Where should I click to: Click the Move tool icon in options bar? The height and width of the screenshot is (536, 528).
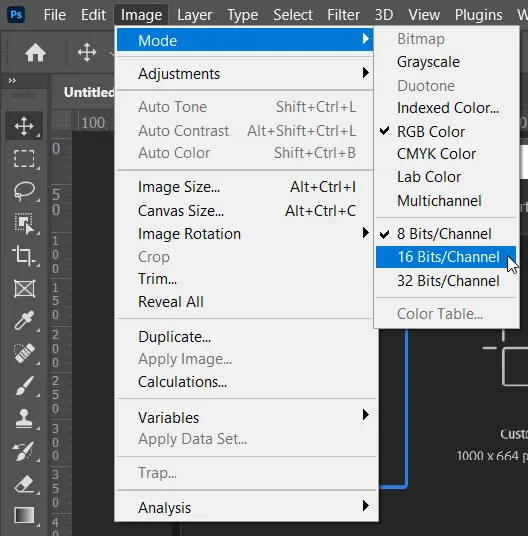(x=87, y=52)
